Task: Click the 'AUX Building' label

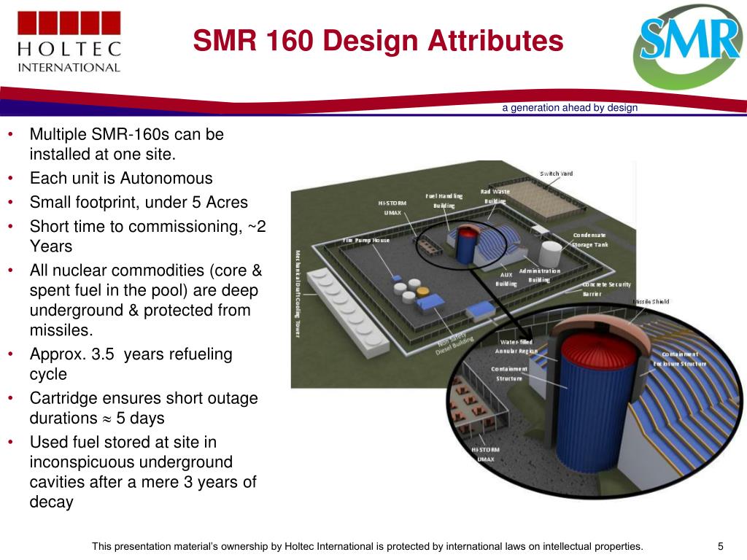Action: coord(506,279)
